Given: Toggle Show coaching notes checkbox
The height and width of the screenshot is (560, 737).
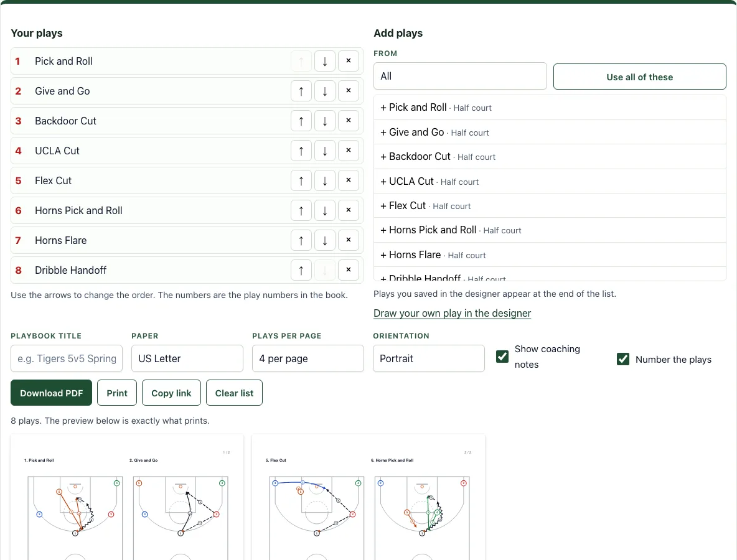Looking at the screenshot, I should tap(502, 357).
